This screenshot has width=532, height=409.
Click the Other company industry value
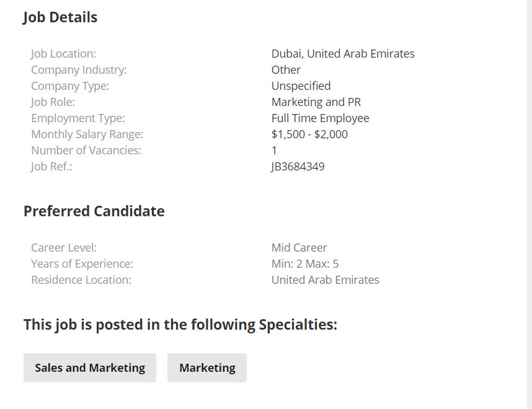286,69
